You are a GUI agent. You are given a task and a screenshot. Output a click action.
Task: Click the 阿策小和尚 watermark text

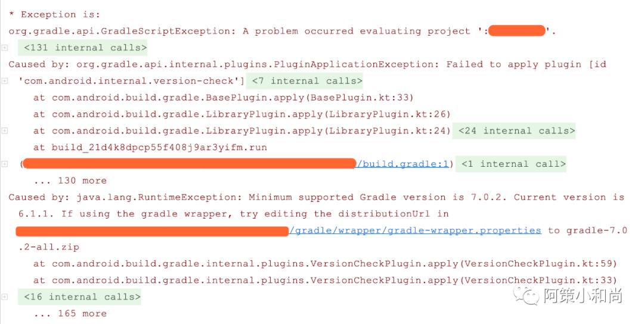click(x=583, y=294)
